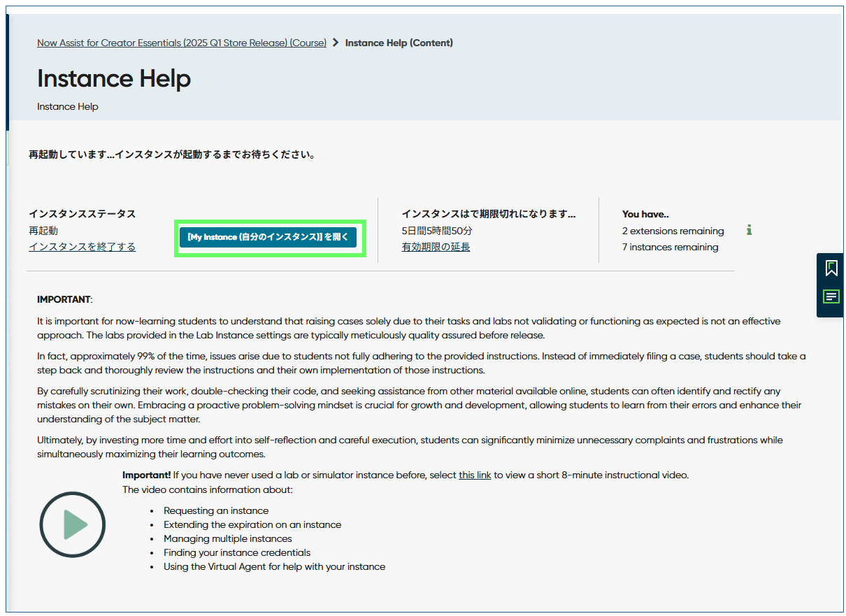Click 'Extending the expiration on an instance' bullet

(252, 524)
